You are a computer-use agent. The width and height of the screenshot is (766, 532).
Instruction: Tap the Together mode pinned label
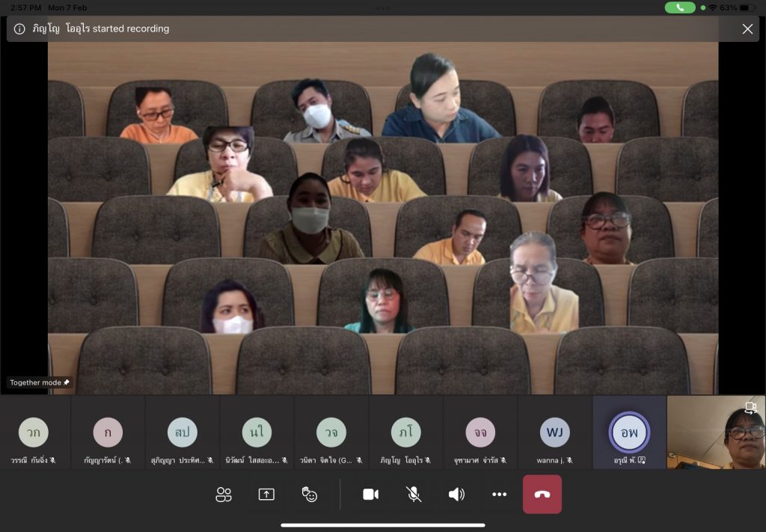(x=40, y=382)
